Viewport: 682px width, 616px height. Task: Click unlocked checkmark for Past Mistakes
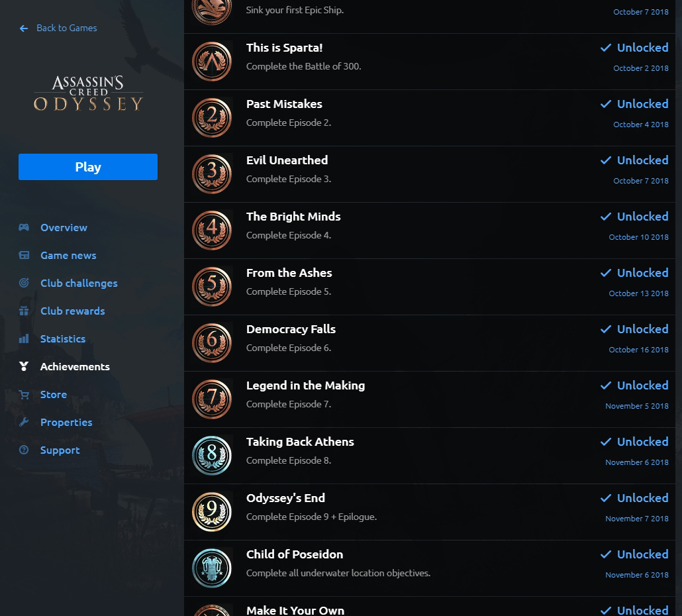(605, 104)
